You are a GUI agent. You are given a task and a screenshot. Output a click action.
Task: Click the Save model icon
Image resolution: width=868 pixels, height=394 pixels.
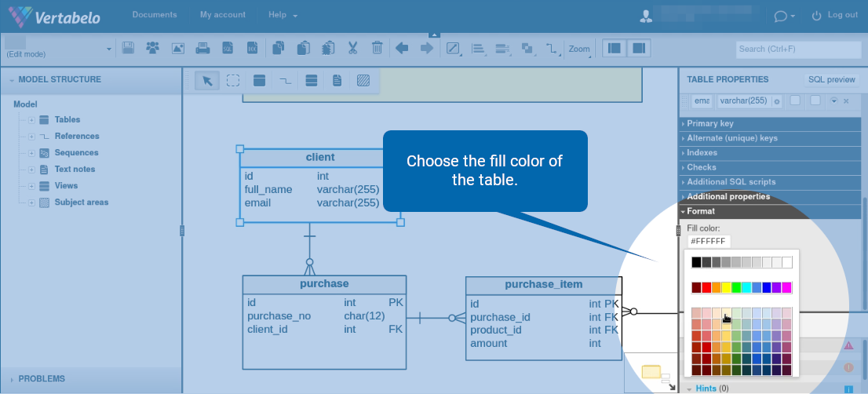[x=129, y=49]
